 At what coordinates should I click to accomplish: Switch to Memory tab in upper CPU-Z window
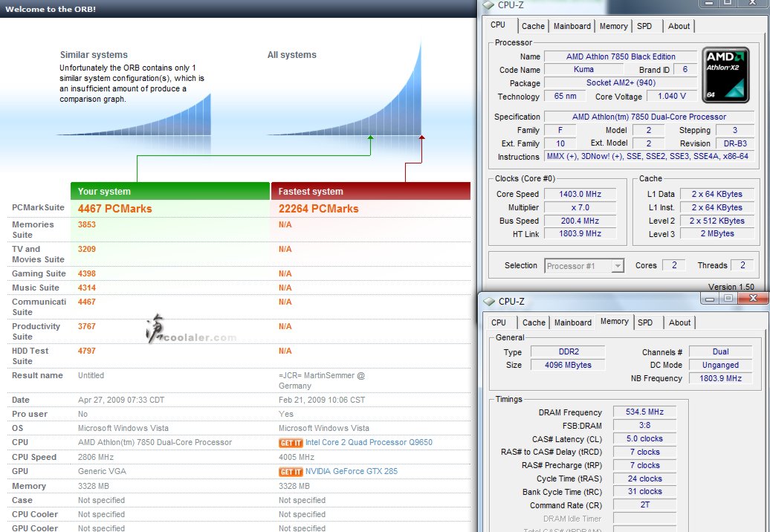(613, 26)
